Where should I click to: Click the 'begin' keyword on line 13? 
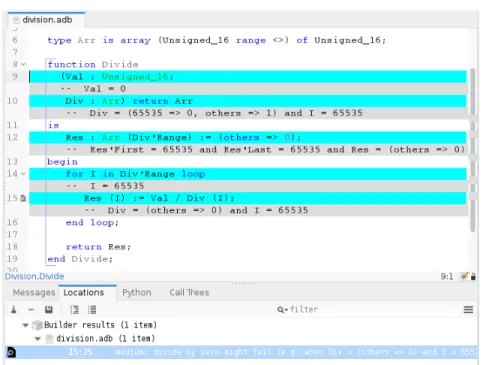point(62,162)
